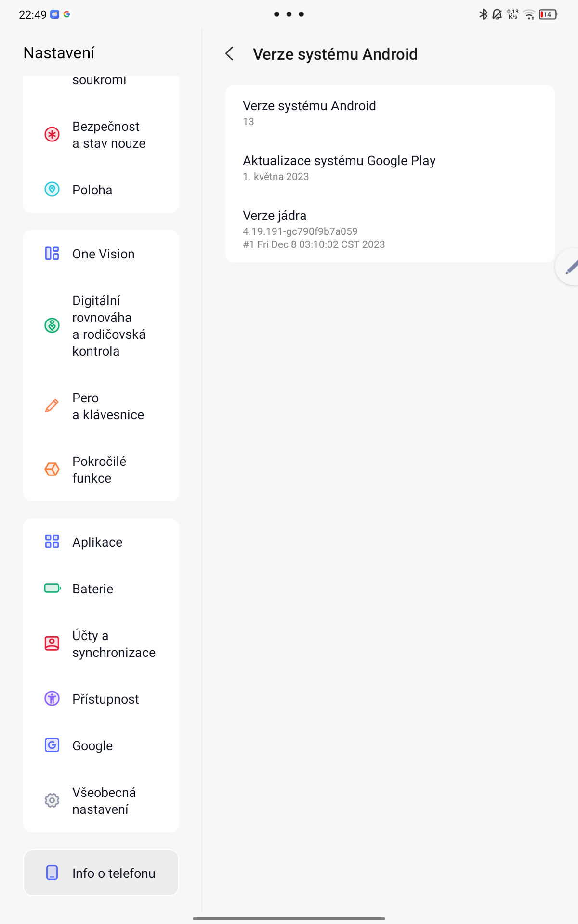Viewport: 578px width, 924px height.
Task: Tap the Verze jádra kernel entry
Action: pos(390,229)
